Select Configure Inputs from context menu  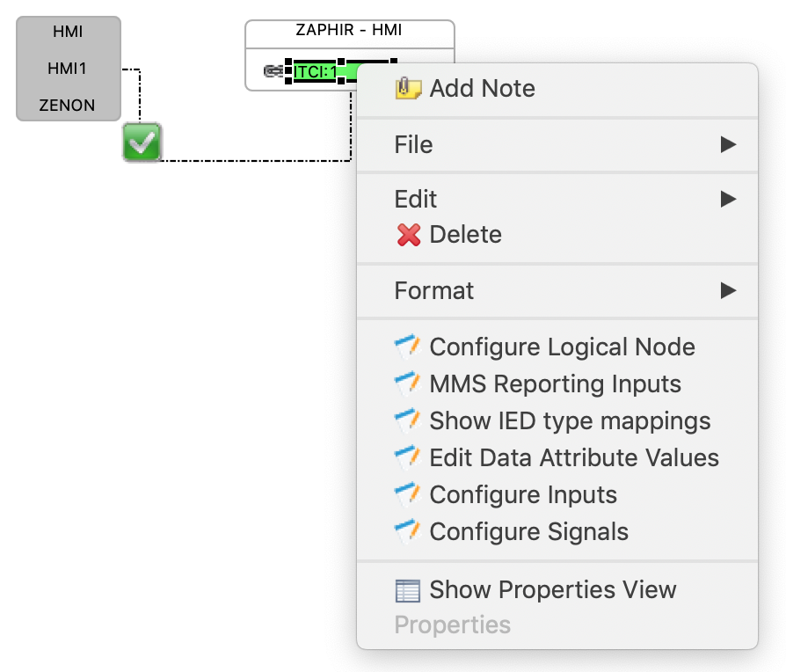coord(523,495)
